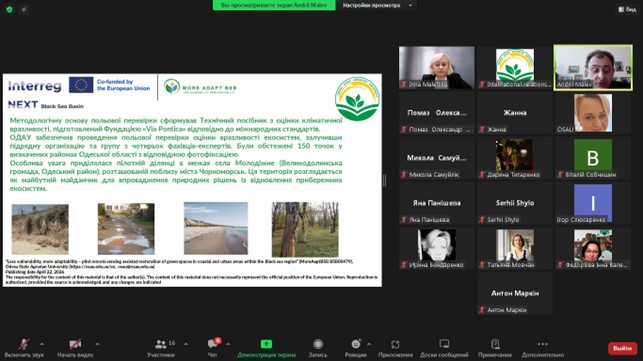The image size is (643, 361).
Task: Click the red Выйти leave button
Action: (x=622, y=348)
